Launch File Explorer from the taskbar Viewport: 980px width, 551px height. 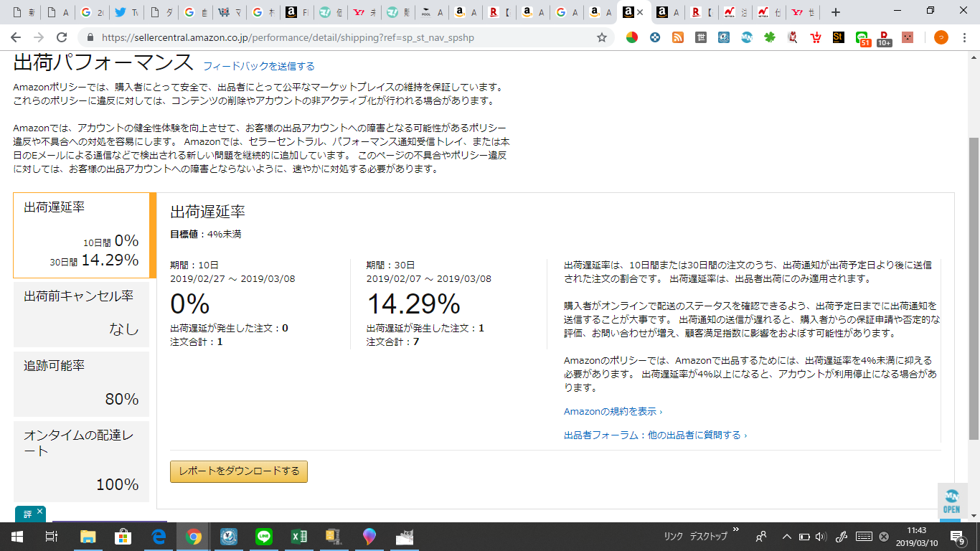click(x=88, y=537)
